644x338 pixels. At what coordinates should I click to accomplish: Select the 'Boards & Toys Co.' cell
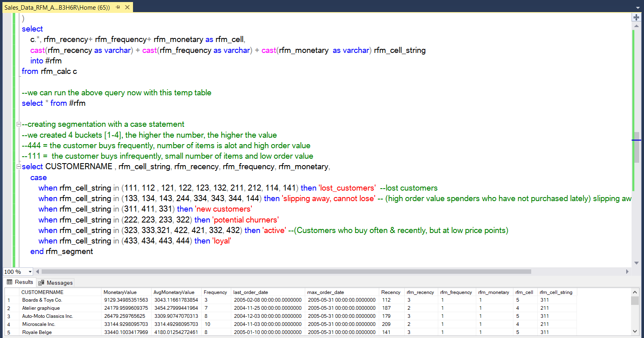(42, 300)
